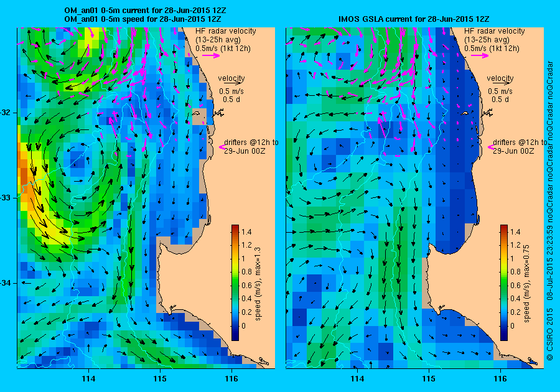Screen dimensions: 560x392
Task: Click '29-Jun 00Z' text in left map
Action: 245,151
